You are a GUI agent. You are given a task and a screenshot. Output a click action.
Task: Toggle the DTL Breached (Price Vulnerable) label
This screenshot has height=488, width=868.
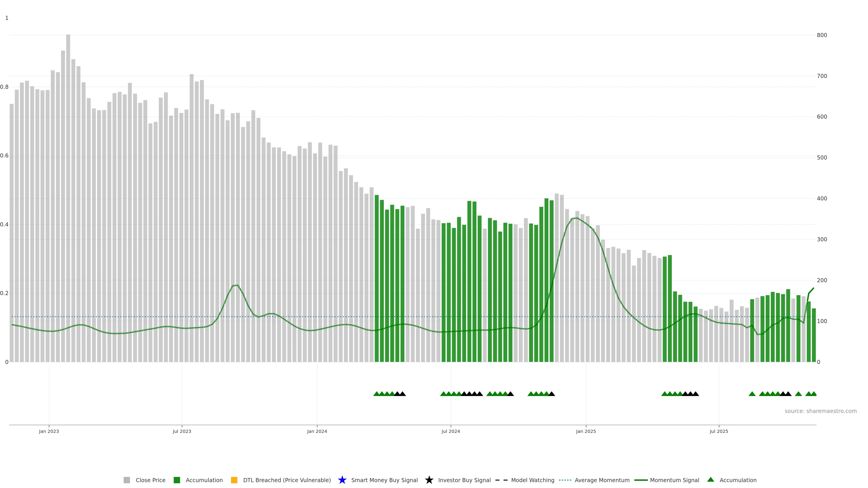(x=287, y=480)
